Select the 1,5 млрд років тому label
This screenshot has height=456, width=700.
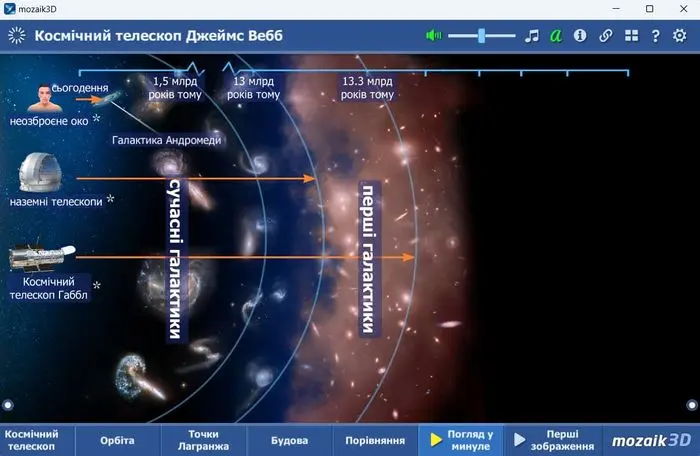[175, 88]
